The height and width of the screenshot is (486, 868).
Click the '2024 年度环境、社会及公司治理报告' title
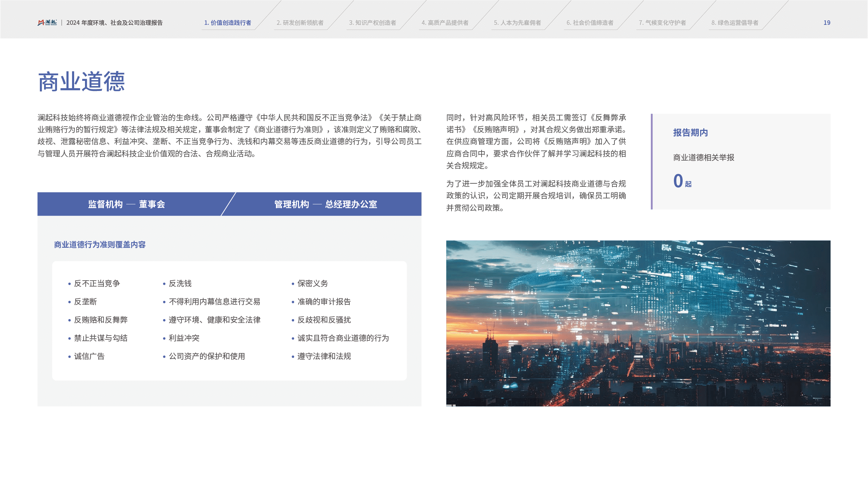pos(114,23)
